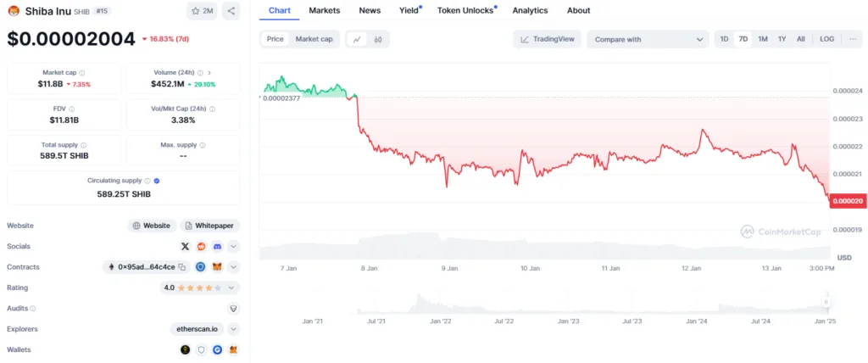Open the TradingView chart button
Viewport: 868px width, 363px height.
[547, 39]
